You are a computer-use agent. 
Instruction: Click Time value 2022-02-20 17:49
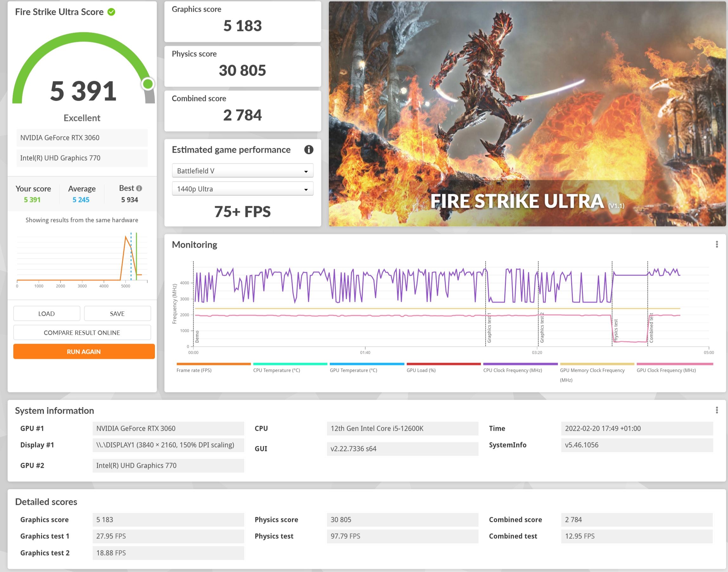coord(637,428)
